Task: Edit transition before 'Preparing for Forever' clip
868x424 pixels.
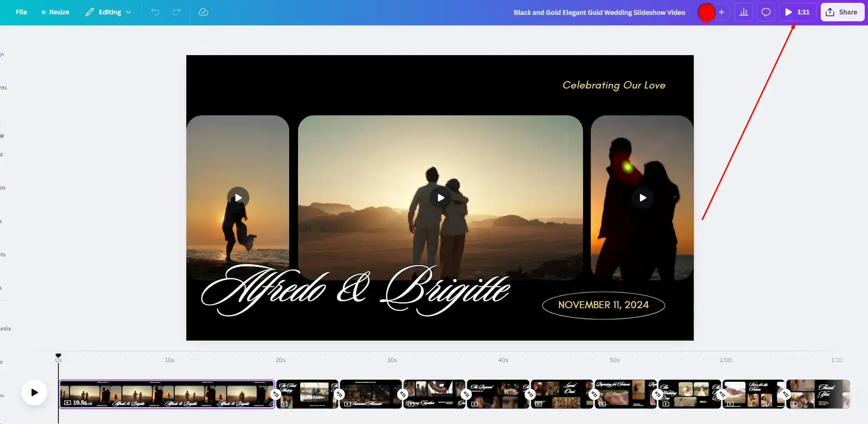Action: [x=594, y=394]
